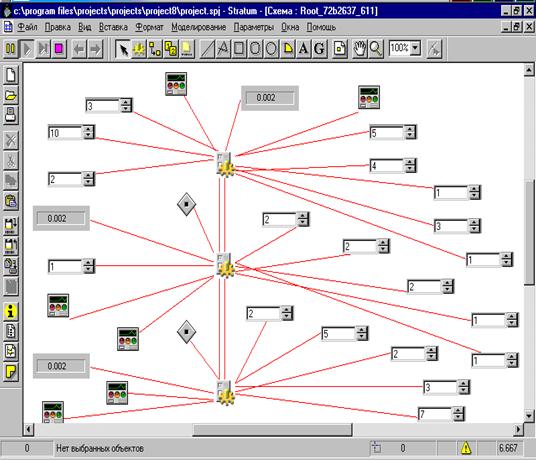Select the arrow pointer tool
Screen dimensions: 536x460
pos(123,49)
